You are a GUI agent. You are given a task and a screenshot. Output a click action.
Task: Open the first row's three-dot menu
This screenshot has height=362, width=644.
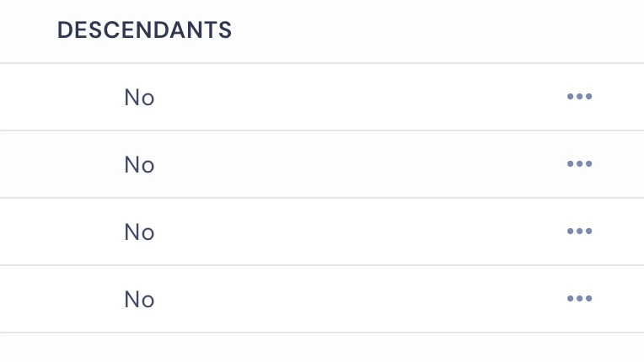(x=579, y=97)
